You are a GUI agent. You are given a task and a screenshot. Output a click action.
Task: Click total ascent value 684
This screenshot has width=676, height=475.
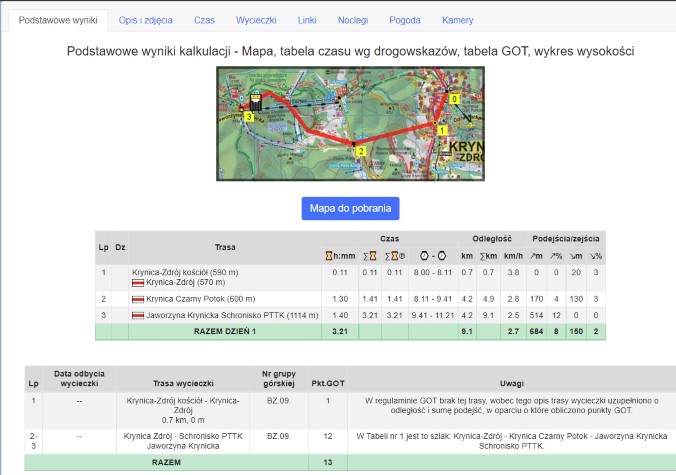click(536, 332)
